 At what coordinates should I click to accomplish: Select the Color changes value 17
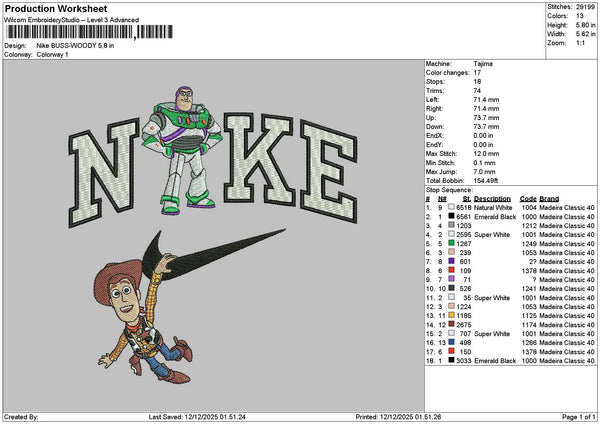pyautogui.click(x=477, y=73)
